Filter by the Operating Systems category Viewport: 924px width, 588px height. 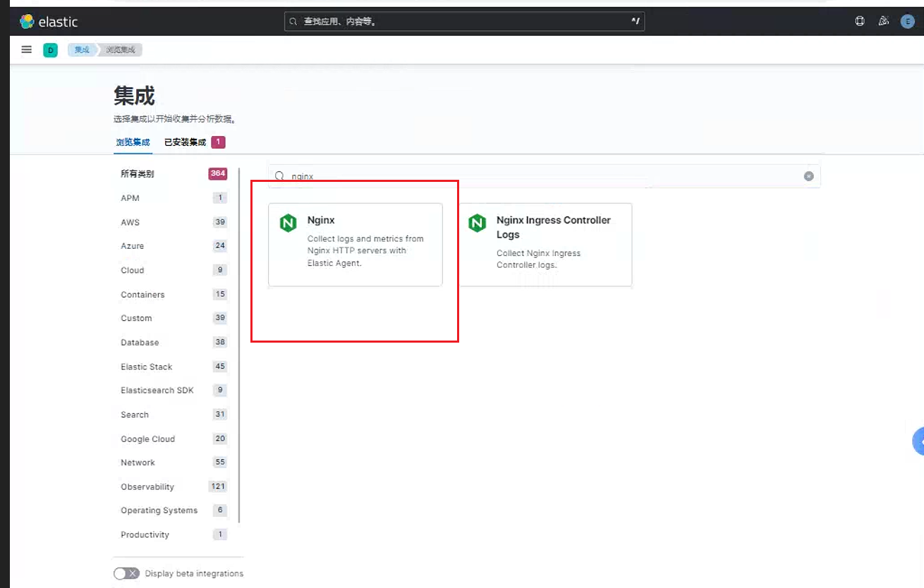click(x=174, y=510)
